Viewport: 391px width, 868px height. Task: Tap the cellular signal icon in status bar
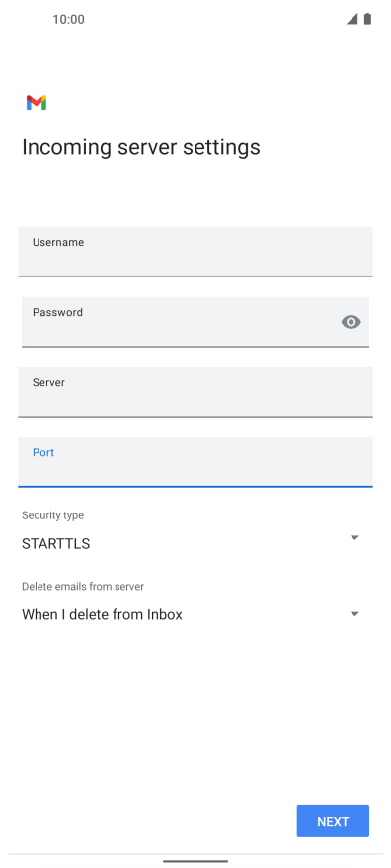(x=352, y=19)
